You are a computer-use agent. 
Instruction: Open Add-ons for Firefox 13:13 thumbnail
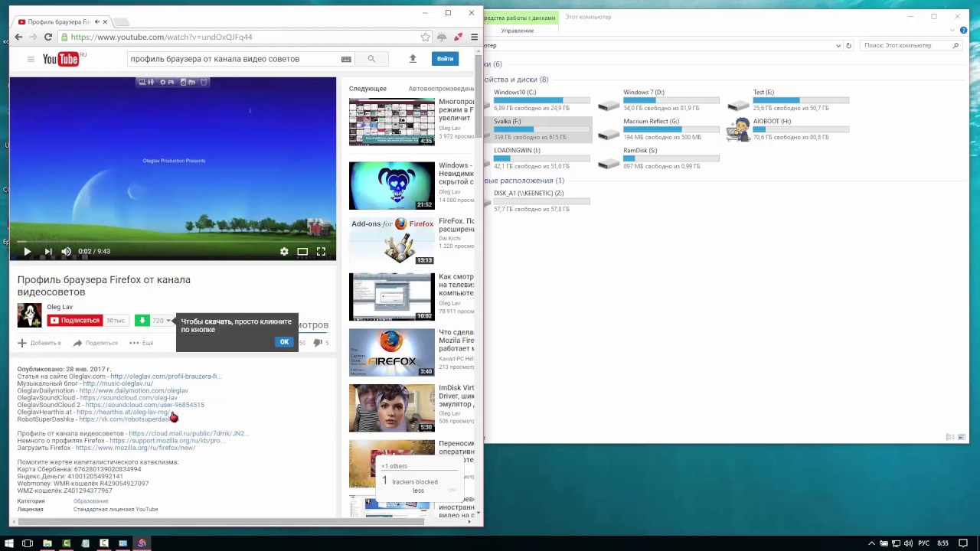click(x=391, y=241)
